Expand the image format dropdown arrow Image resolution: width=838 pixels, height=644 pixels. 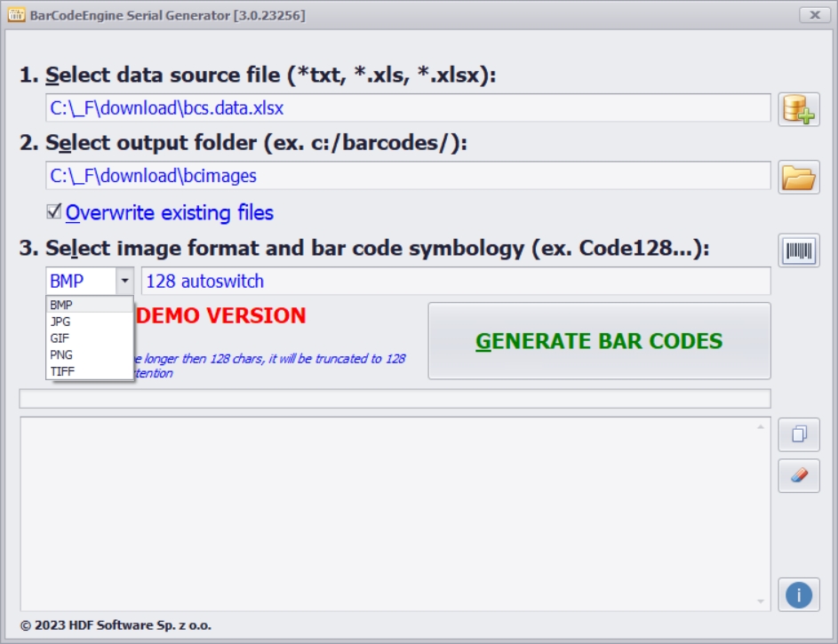[x=124, y=282]
